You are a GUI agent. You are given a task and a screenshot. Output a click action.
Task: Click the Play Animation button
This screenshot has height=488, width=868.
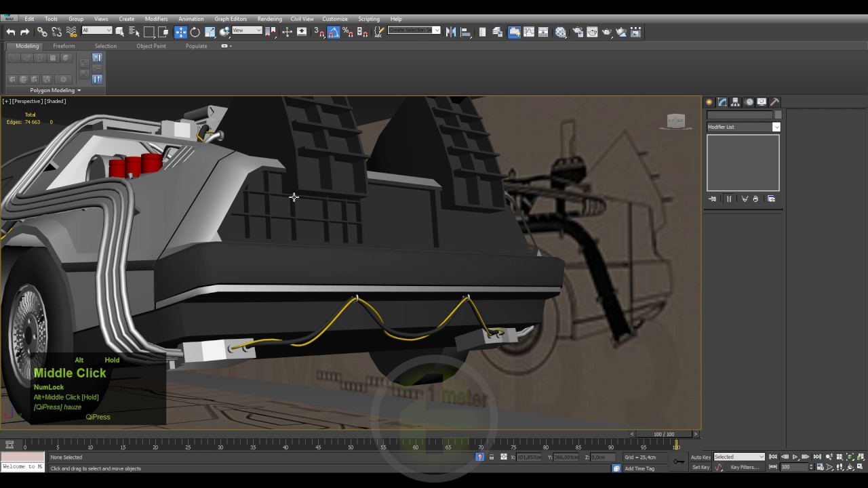point(795,457)
